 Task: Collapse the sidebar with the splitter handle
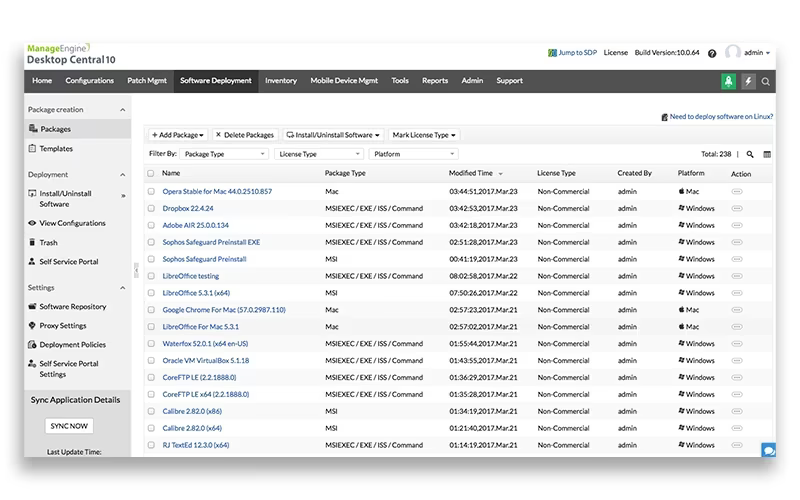pyautogui.click(x=136, y=270)
